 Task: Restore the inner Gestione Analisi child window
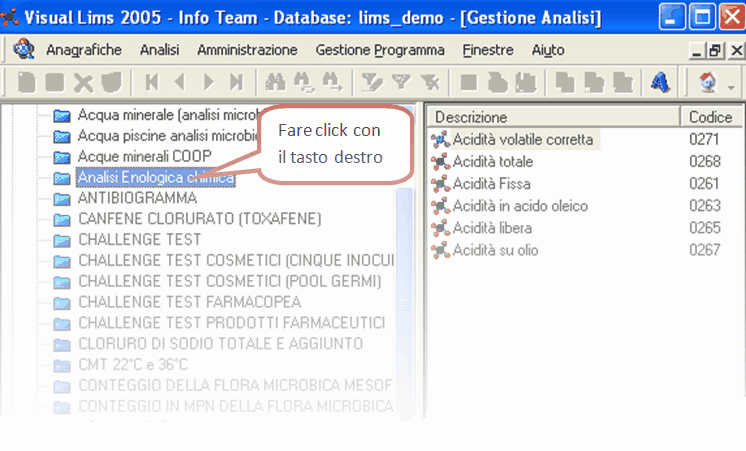point(715,50)
